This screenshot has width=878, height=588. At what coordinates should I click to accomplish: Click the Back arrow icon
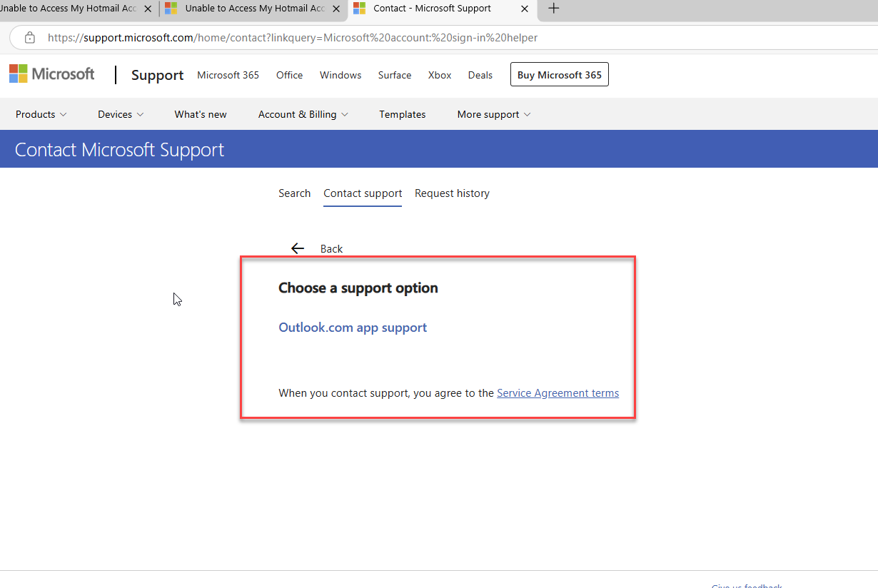[x=298, y=248]
